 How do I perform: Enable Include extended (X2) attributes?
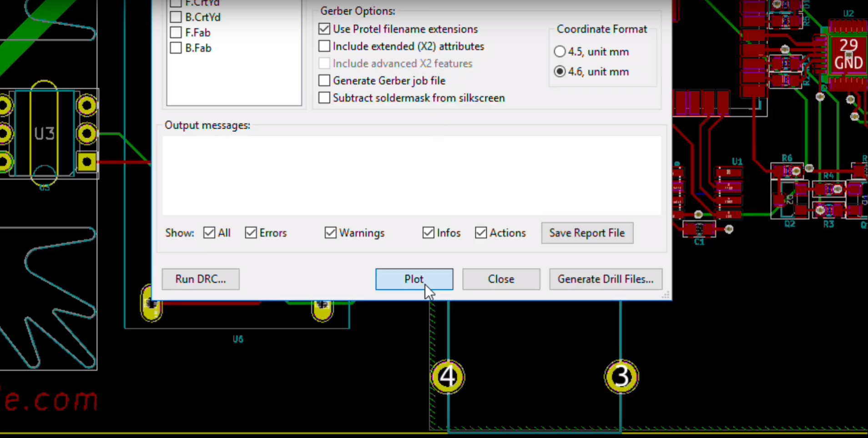tap(324, 46)
